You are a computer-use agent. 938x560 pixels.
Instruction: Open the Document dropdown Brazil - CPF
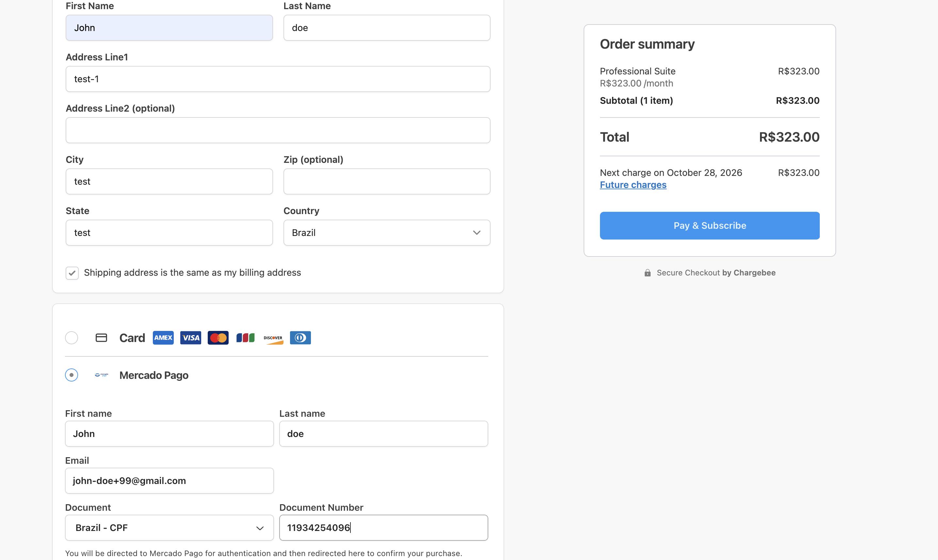pos(169,528)
